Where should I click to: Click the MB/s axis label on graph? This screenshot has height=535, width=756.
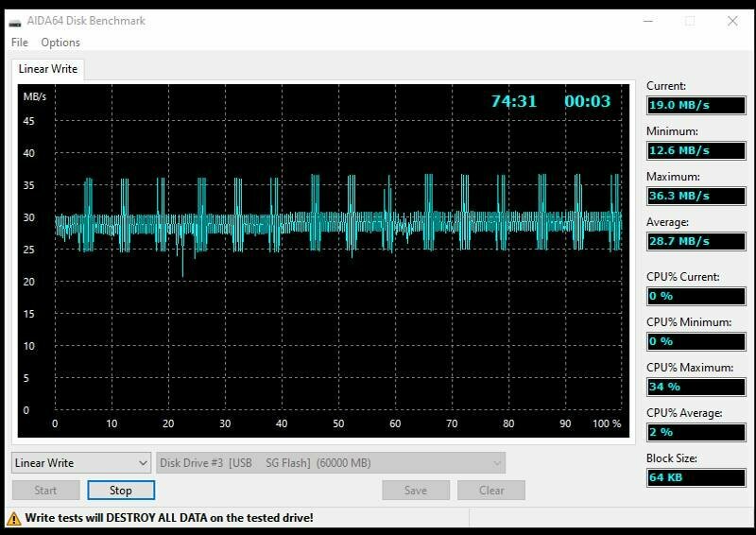click(x=35, y=96)
